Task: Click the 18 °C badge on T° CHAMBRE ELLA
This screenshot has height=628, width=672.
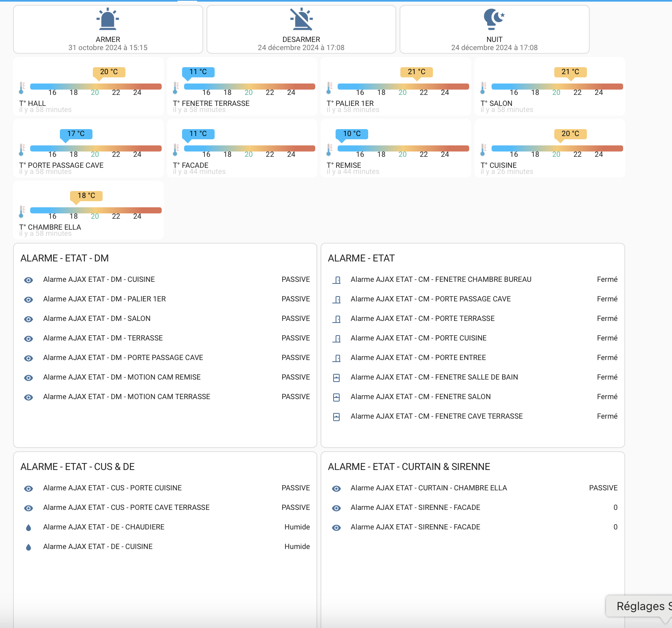Action: pos(86,196)
